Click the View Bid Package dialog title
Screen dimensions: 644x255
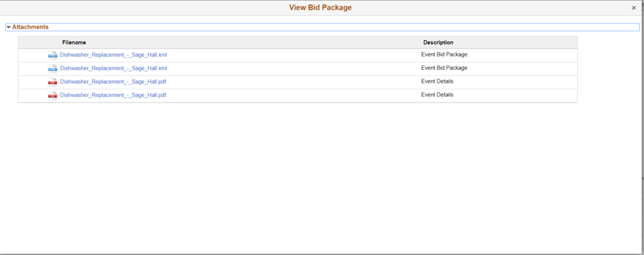[320, 8]
